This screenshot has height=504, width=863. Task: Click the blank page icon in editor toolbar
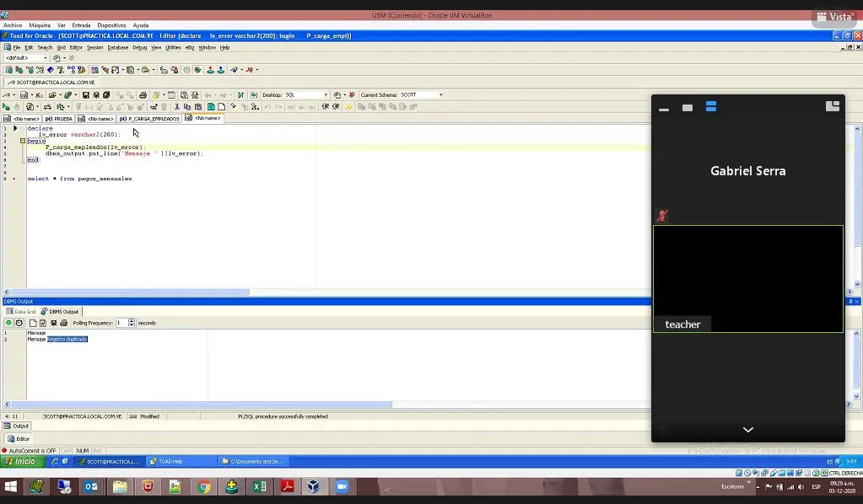[x=221, y=107]
